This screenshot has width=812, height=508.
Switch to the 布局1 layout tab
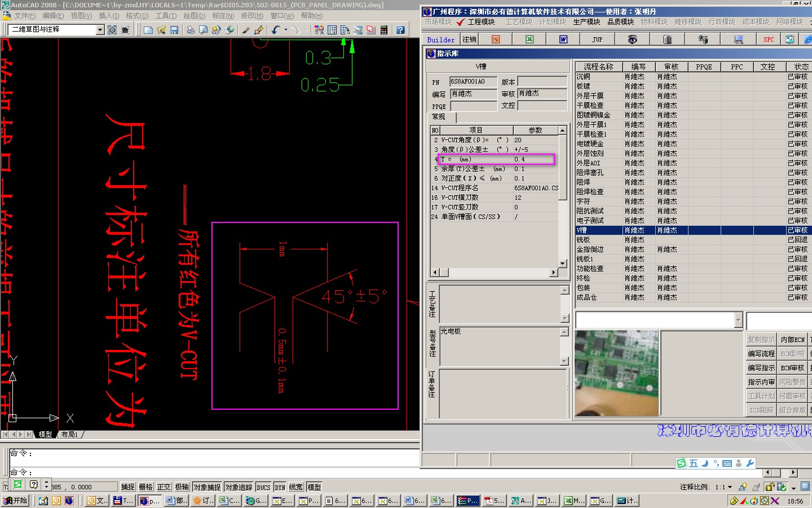point(70,434)
